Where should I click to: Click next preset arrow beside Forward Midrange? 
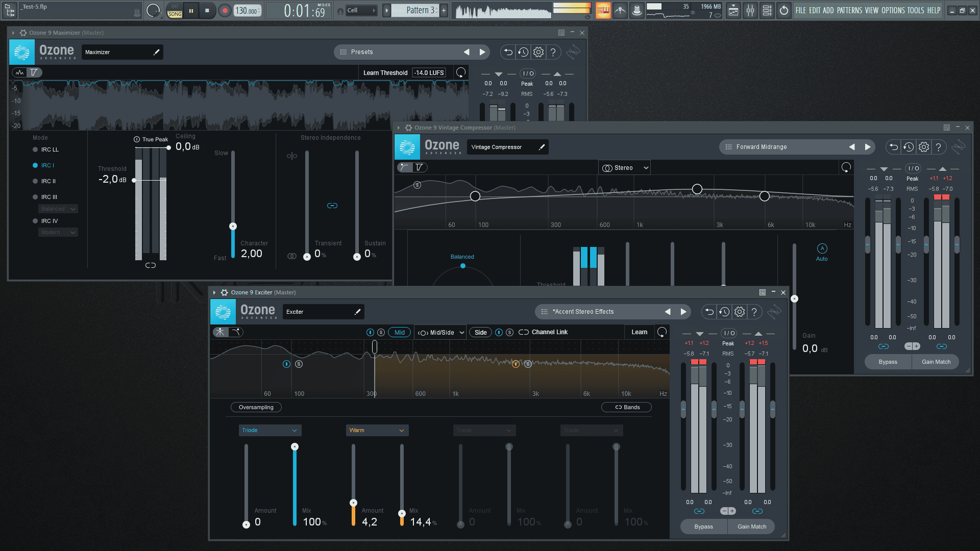click(x=868, y=147)
